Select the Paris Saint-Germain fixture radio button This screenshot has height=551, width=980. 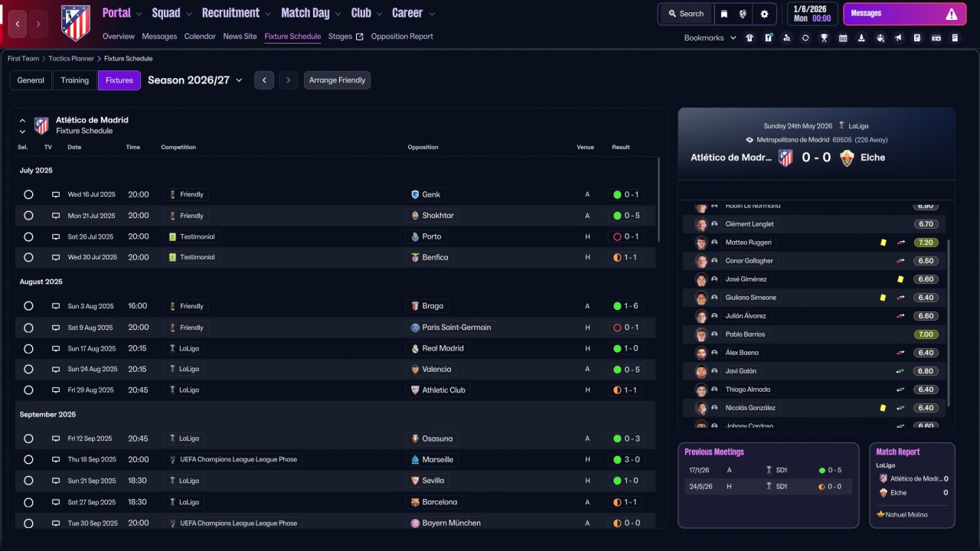pyautogui.click(x=28, y=328)
